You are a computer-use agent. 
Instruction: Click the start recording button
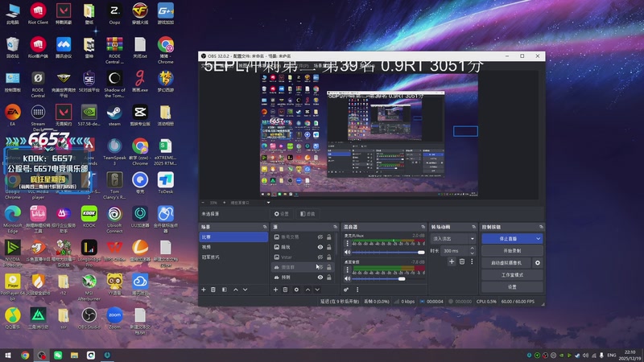[512, 251]
